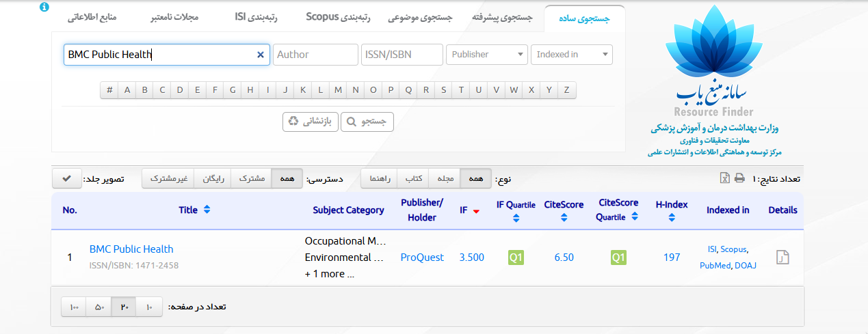Open the منابع اطلاعاتی tab

click(92, 18)
